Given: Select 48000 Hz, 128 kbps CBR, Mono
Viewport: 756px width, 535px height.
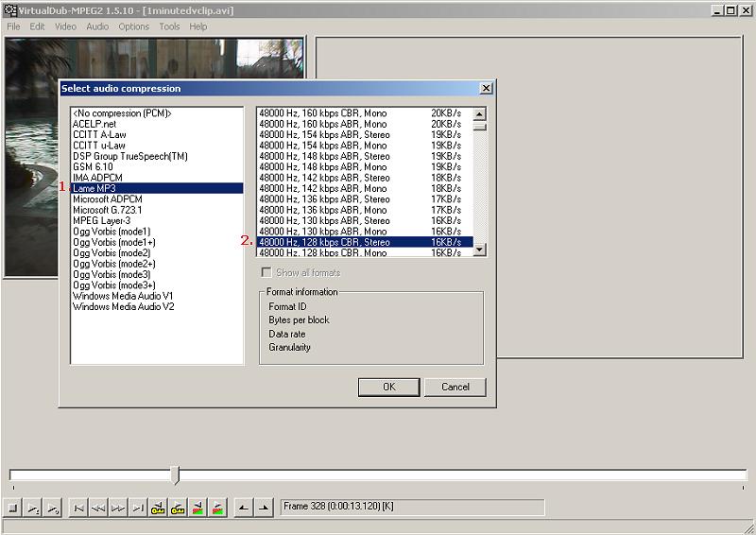Looking at the screenshot, I should point(365,252).
